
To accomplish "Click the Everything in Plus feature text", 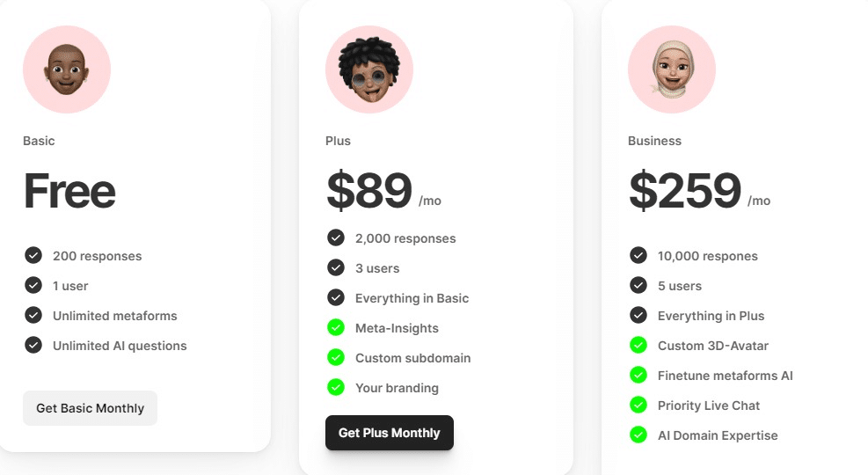I will coord(711,316).
